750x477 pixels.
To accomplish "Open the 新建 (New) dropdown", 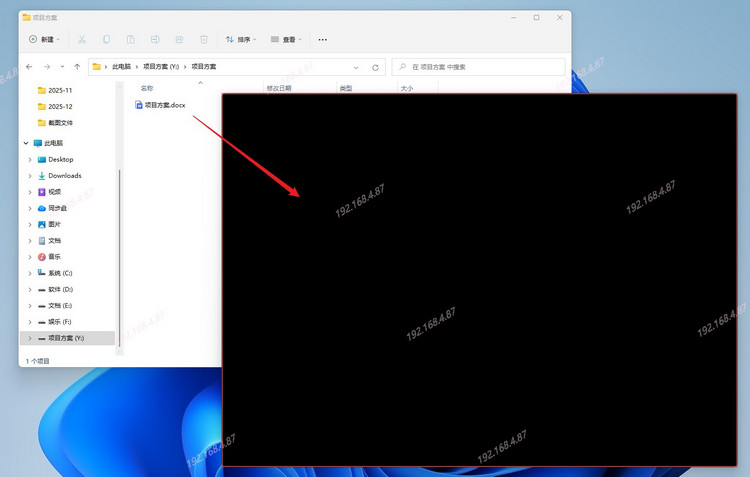I will click(44, 39).
